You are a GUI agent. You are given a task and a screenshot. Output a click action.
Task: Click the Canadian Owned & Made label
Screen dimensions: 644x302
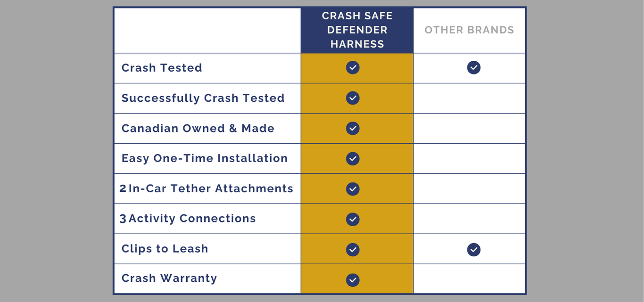coord(198,129)
